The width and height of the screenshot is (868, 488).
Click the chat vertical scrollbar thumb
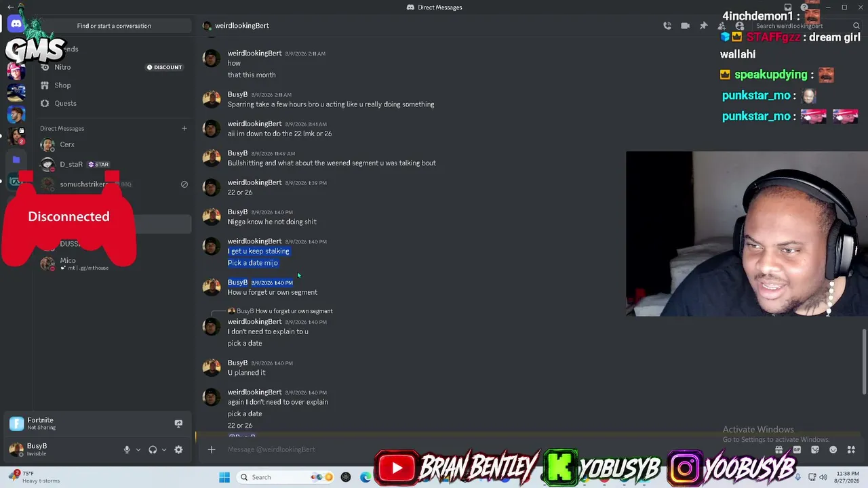(864, 361)
